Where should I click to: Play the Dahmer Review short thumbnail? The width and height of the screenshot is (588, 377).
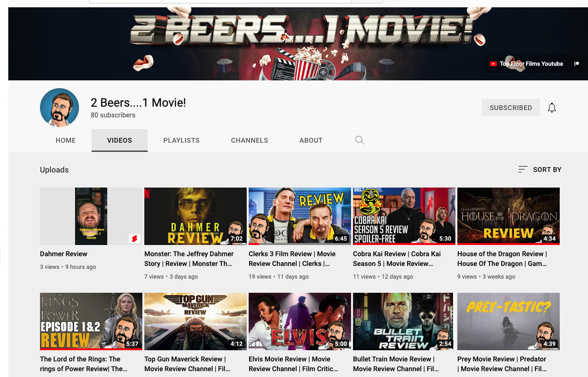click(91, 216)
